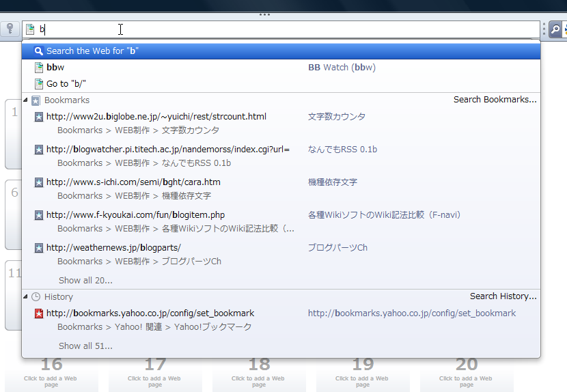The height and width of the screenshot is (392, 567).
Task: Click '文字数カウンタ' title on the right
Action: click(x=337, y=117)
